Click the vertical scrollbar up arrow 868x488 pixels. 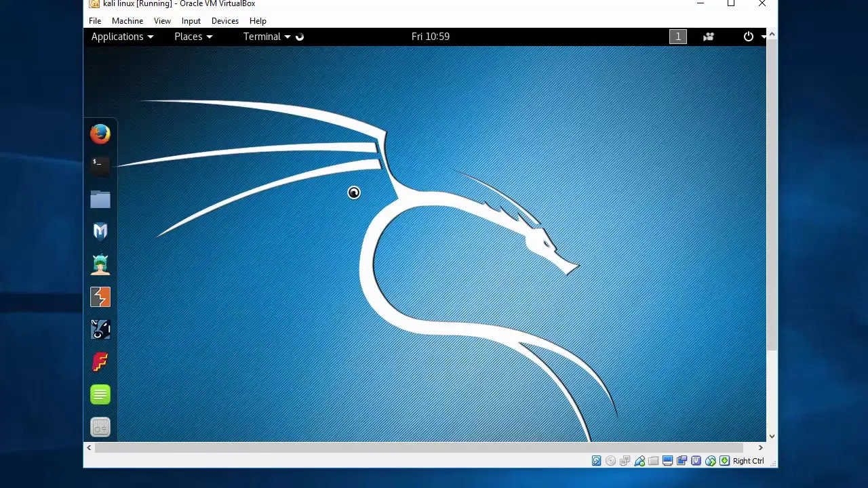pyautogui.click(x=772, y=34)
